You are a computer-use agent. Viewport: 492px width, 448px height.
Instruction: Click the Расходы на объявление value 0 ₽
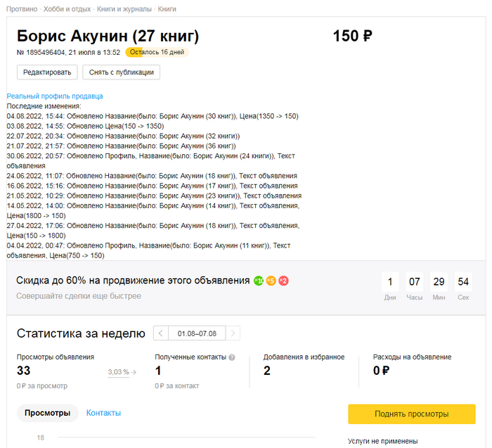click(x=381, y=371)
